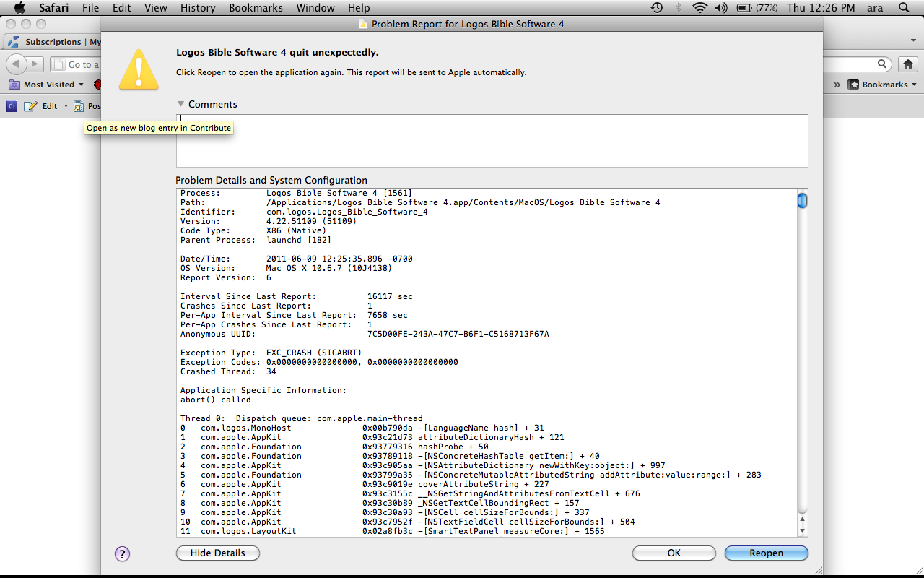
Task: Show hidden bookmarks overflow chevron
Action: tap(837, 85)
